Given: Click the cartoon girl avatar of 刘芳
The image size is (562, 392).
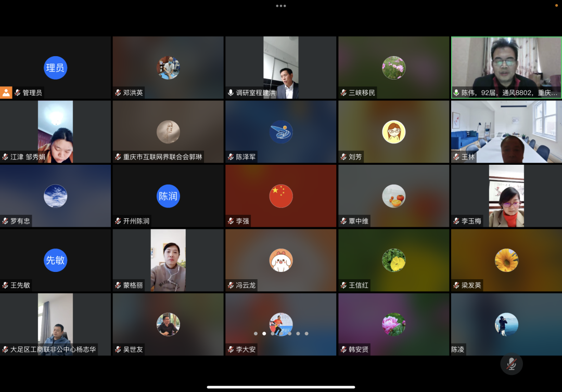Looking at the screenshot, I should 393,132.
